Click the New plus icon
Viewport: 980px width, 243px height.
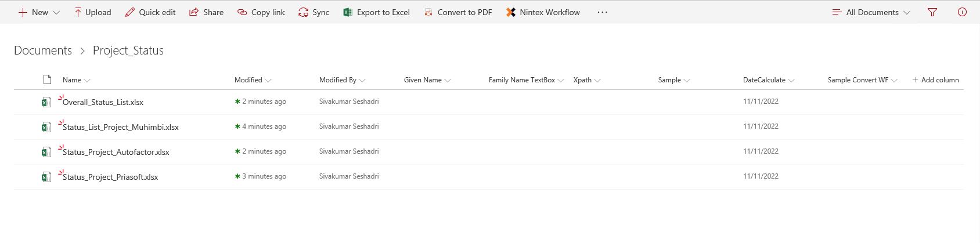[x=23, y=12]
